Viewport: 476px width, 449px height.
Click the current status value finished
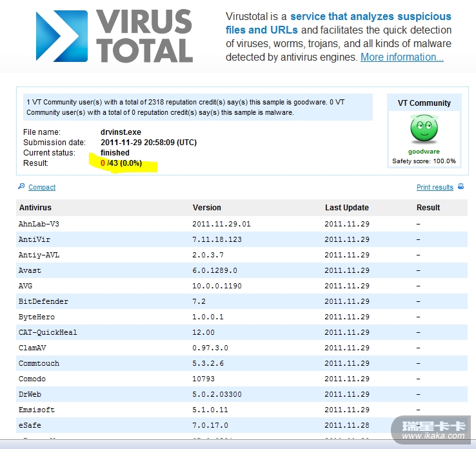click(x=115, y=153)
